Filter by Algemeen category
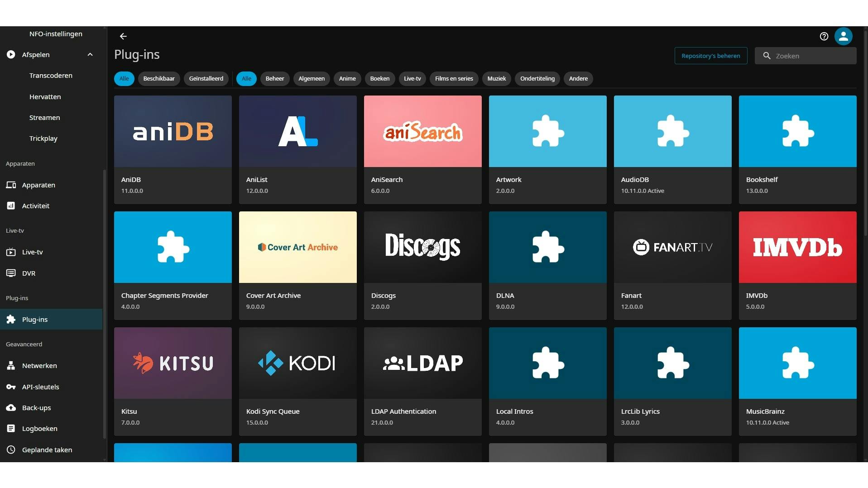 pyautogui.click(x=312, y=79)
